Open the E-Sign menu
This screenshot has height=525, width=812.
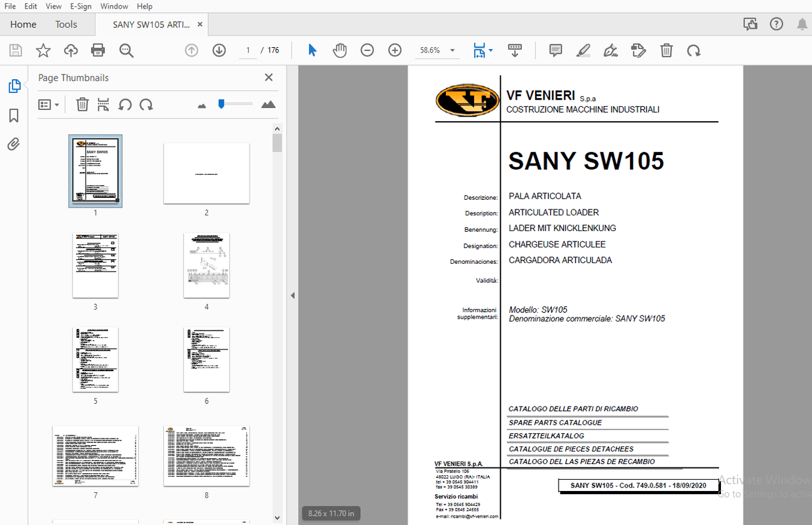click(81, 6)
